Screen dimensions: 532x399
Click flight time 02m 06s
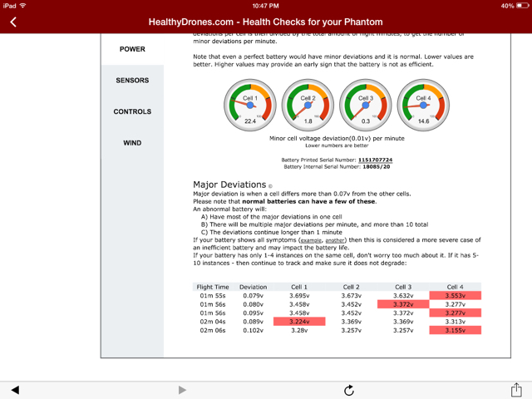click(x=213, y=331)
